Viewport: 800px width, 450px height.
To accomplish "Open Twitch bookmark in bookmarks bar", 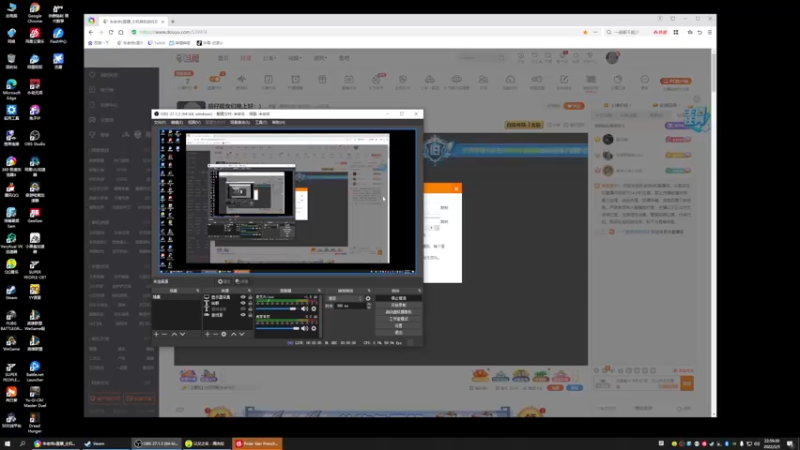I will [x=157, y=43].
